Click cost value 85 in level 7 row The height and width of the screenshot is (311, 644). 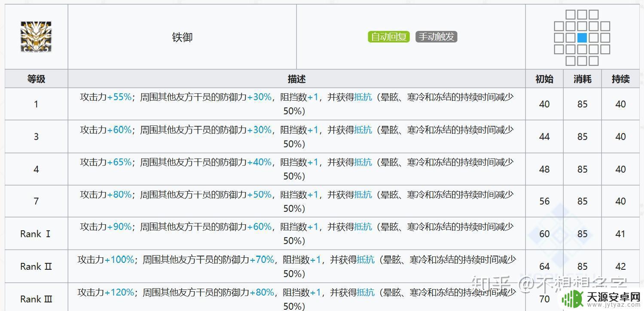(582, 201)
